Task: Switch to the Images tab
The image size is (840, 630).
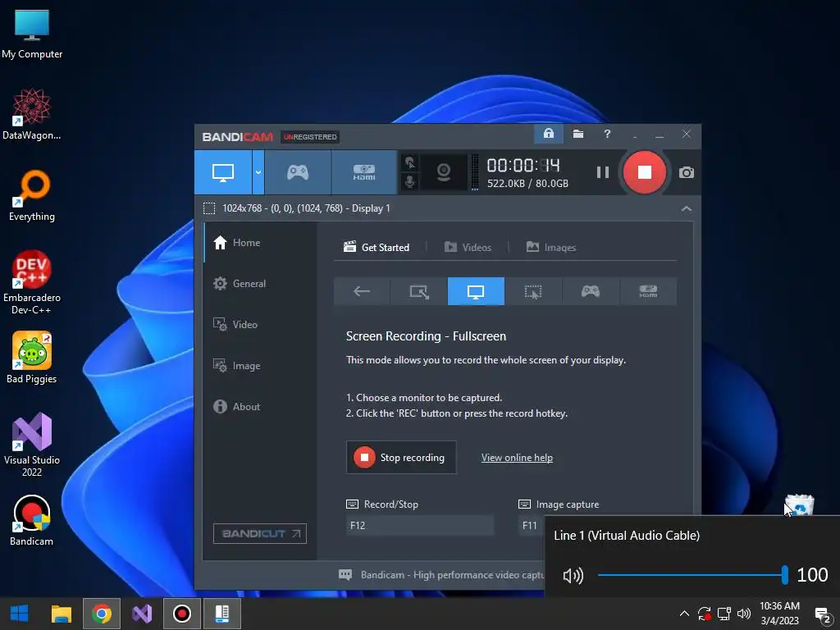Action: (x=551, y=248)
